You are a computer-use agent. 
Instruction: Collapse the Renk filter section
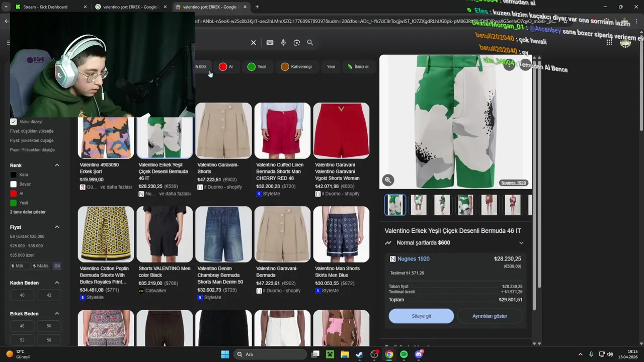coord(57,165)
